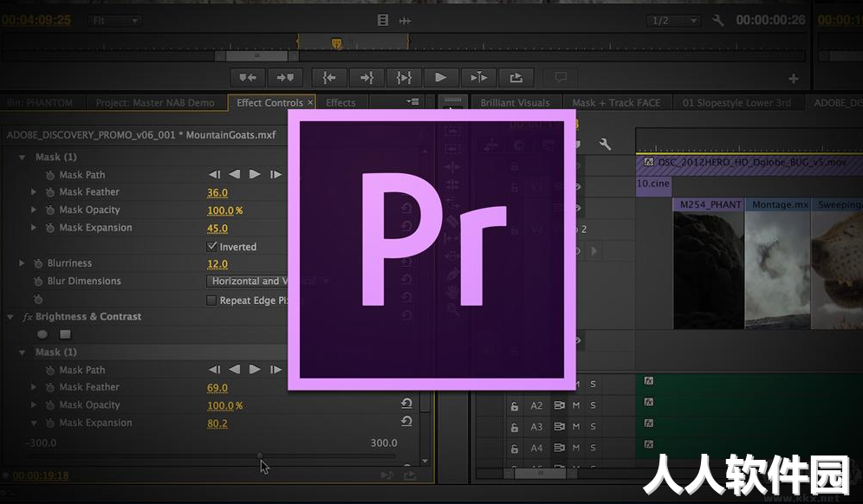Image resolution: width=863 pixels, height=504 pixels.
Task: Open Brilliant Visuals sequence tab
Action: [x=516, y=103]
